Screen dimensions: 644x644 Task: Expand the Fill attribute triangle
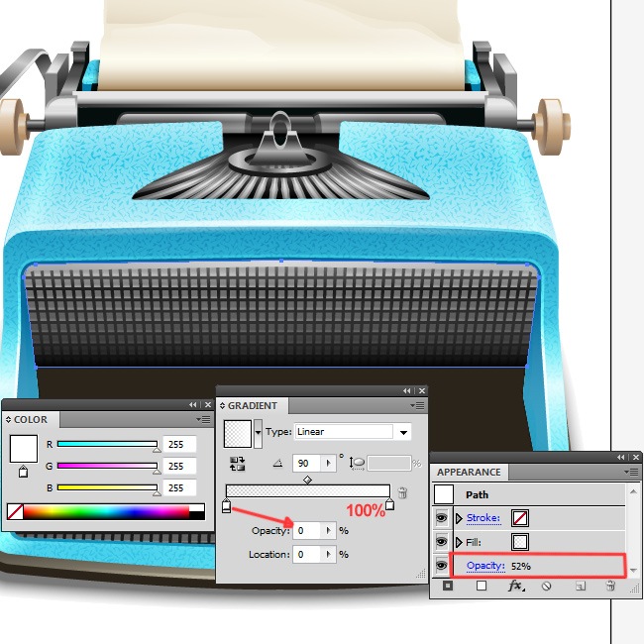(459, 543)
